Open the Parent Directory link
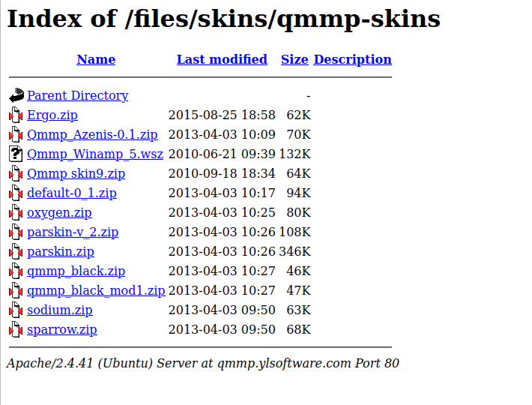 pyautogui.click(x=77, y=96)
